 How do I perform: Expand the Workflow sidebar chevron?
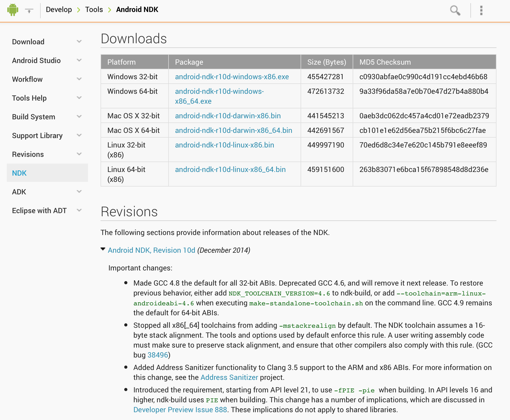click(79, 79)
